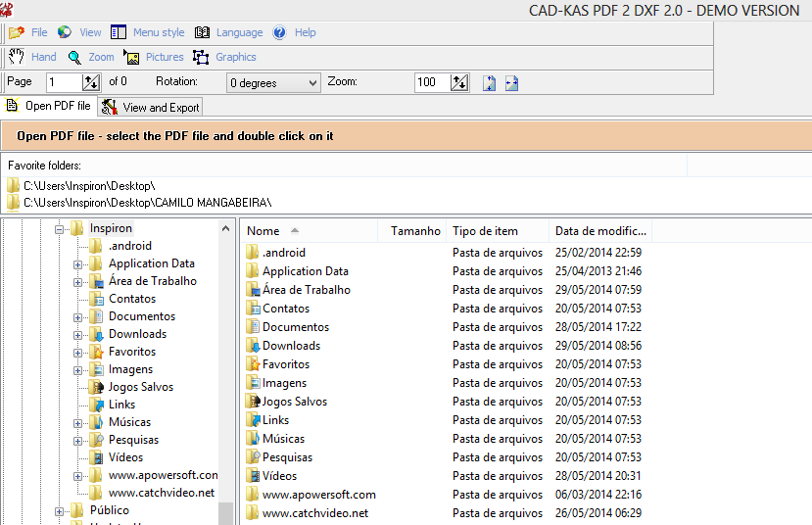
Task: Open the Menu style menu
Action: click(x=159, y=32)
